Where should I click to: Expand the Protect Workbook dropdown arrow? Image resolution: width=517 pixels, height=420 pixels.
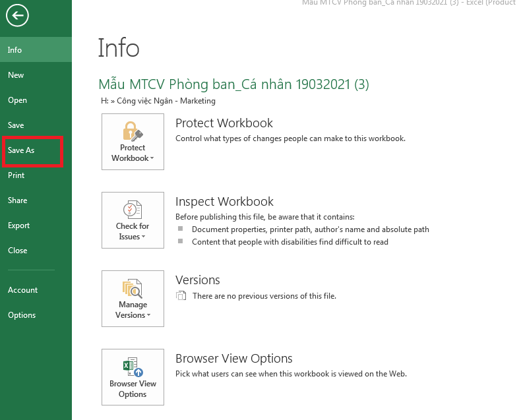(152, 158)
